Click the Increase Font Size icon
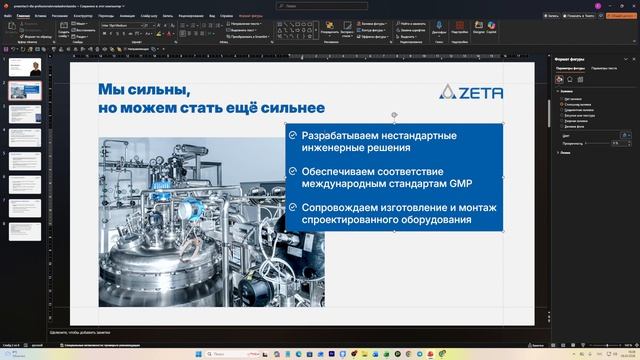The height and width of the screenshot is (360, 640). pyautogui.click(x=159, y=25)
